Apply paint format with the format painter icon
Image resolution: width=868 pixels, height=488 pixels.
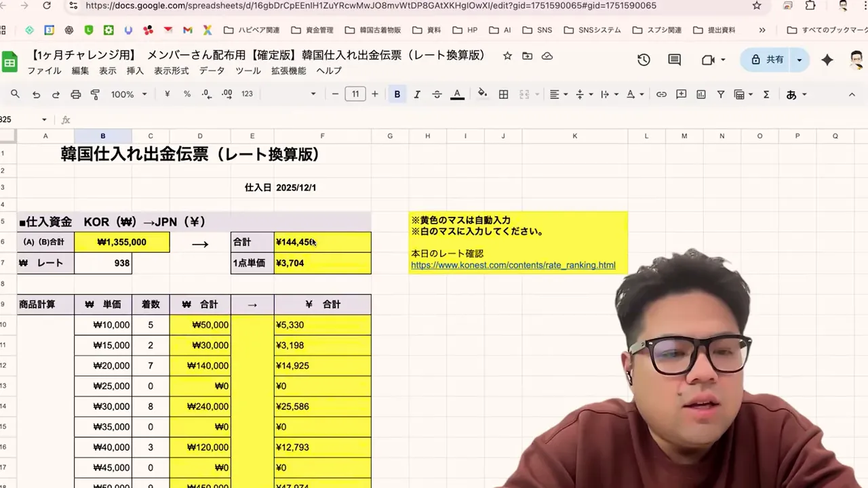coord(96,94)
